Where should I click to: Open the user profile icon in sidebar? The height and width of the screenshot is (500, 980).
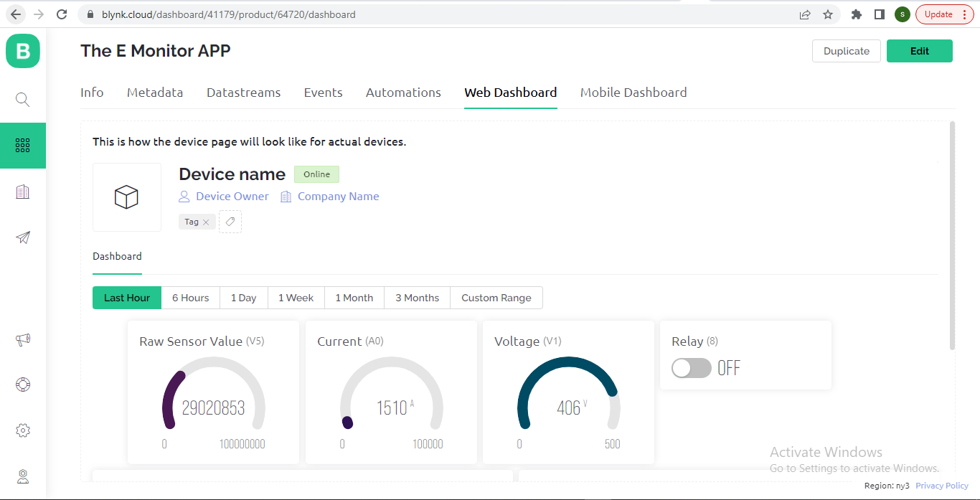coord(23,476)
